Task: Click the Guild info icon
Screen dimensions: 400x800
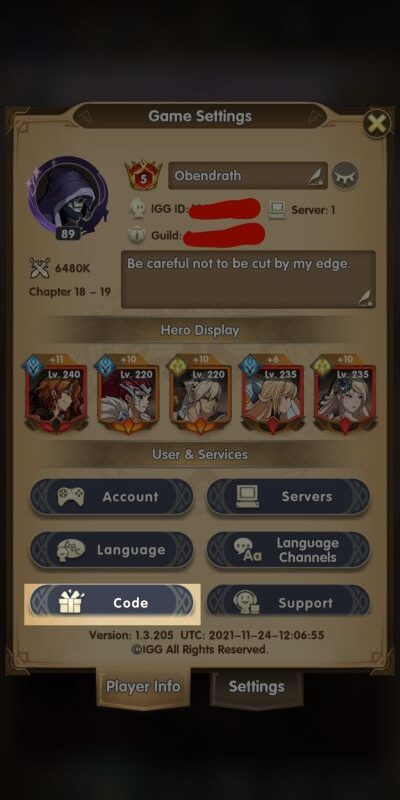Action: (x=137, y=235)
